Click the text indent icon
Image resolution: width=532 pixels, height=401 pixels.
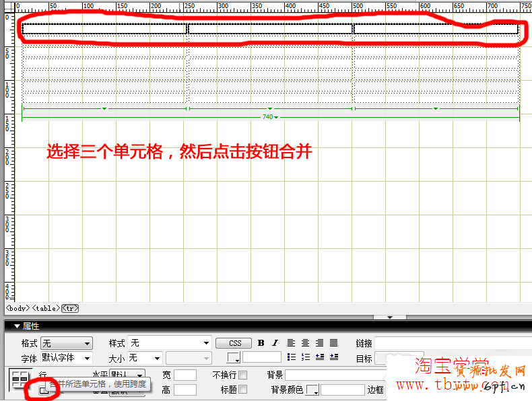tap(333, 357)
